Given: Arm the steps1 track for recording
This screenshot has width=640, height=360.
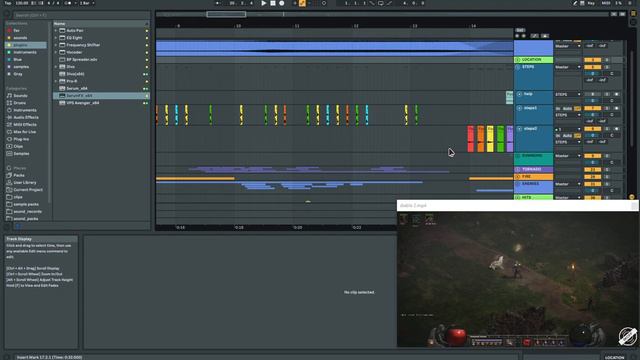Looking at the screenshot, I should point(616,108).
